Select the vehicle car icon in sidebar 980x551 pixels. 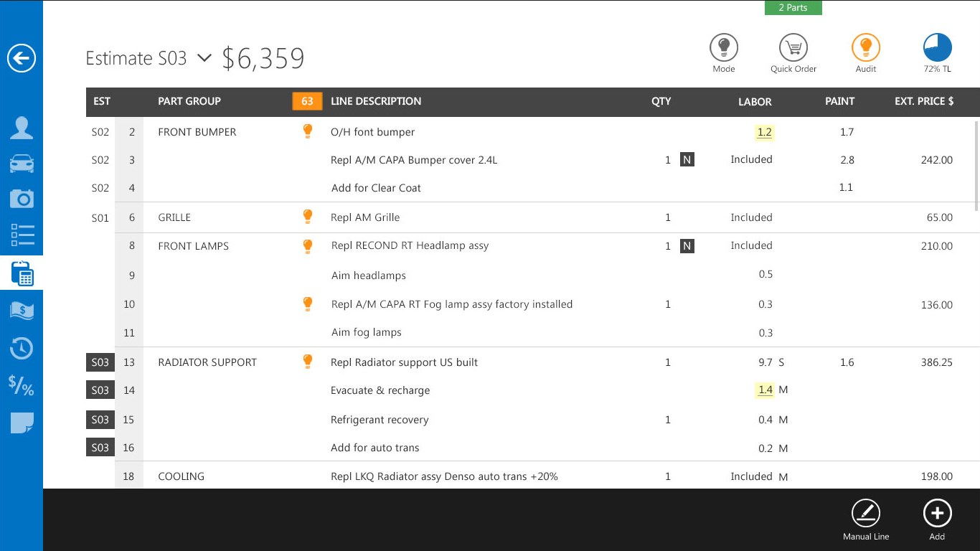tap(22, 163)
